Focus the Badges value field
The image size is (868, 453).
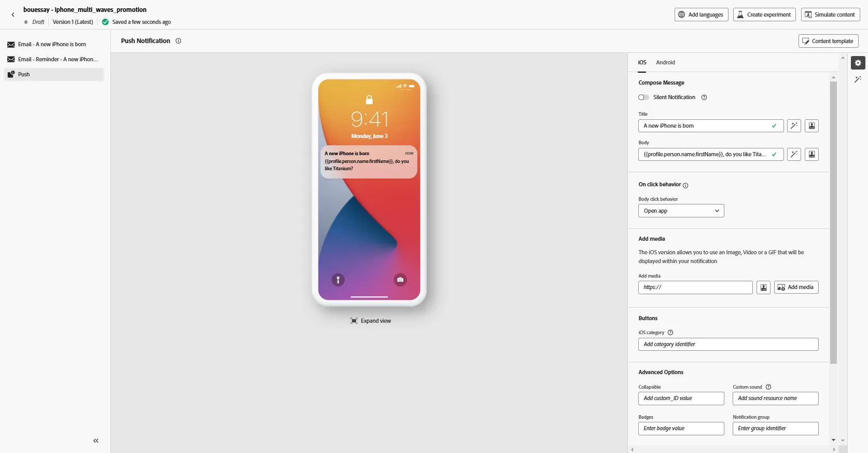(681, 429)
